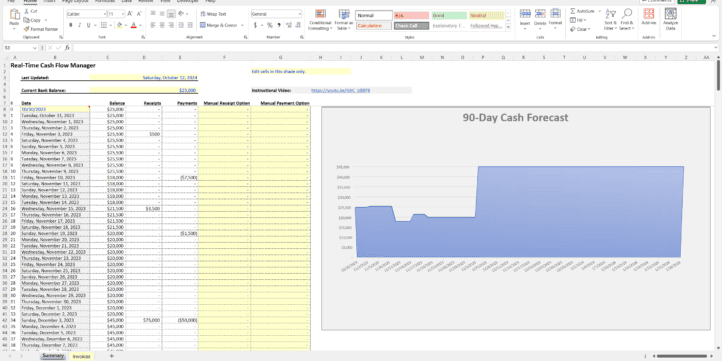Viewport: 722px width, 361px height.
Task: Open the Insert ribbon tab
Action: coord(48,1)
